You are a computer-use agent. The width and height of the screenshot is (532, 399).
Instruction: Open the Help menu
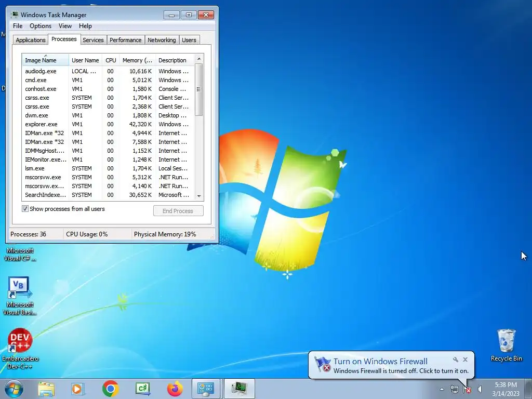(85, 26)
